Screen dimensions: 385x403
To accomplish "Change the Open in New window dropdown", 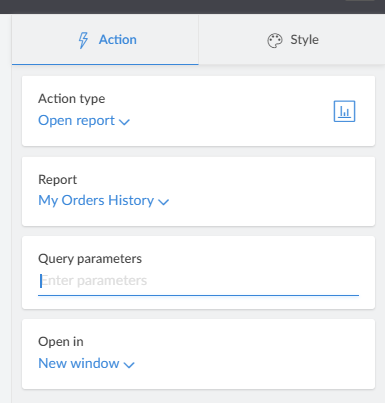I will pos(86,363).
